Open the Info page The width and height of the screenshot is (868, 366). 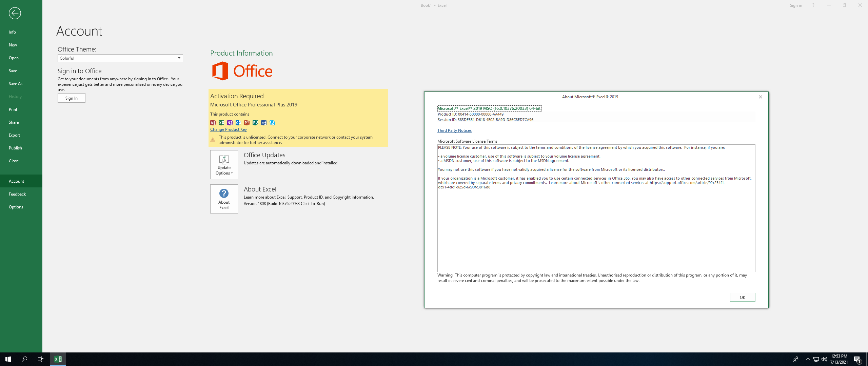[x=21, y=32]
